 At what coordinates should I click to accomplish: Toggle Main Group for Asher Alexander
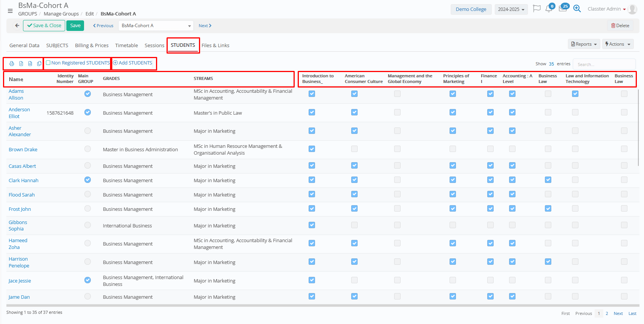87,131
